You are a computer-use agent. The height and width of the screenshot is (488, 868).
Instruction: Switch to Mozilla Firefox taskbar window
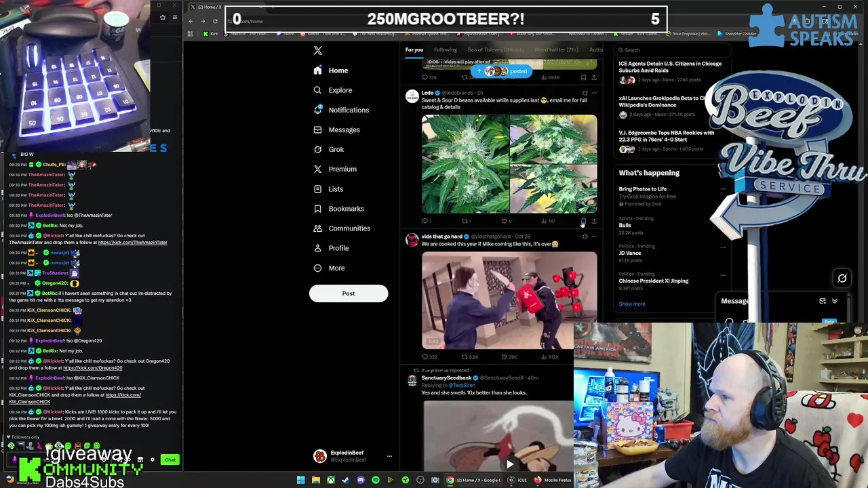point(553,481)
